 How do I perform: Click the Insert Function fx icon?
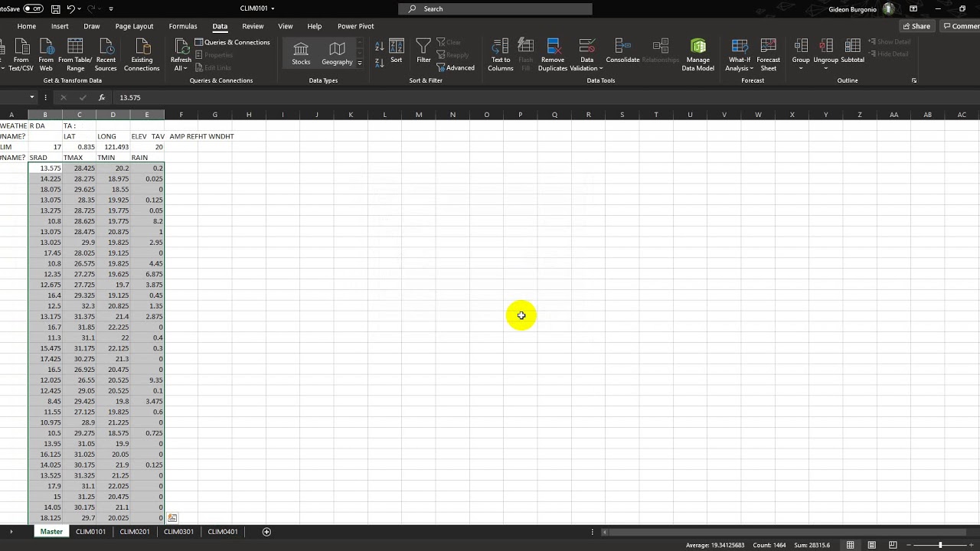point(102,97)
